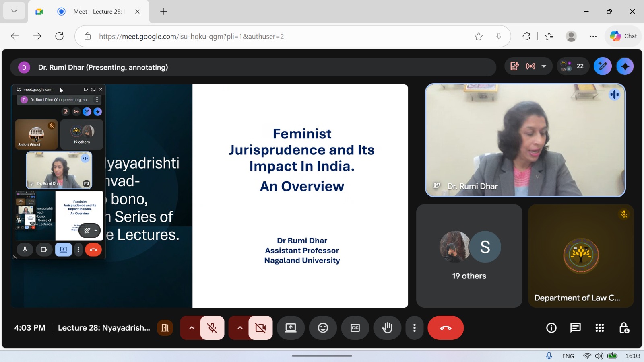Click the 19 others participant tile
644x362 pixels.
pyautogui.click(x=469, y=256)
